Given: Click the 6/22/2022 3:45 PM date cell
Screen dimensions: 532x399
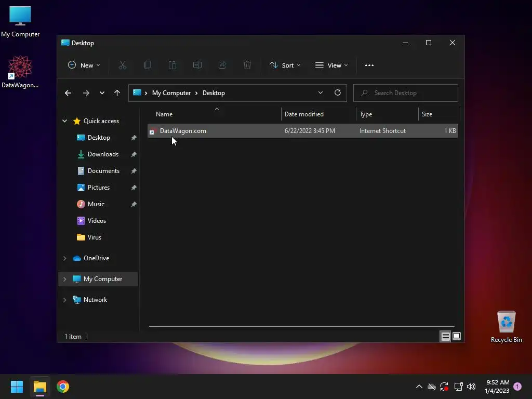Looking at the screenshot, I should pos(310,131).
